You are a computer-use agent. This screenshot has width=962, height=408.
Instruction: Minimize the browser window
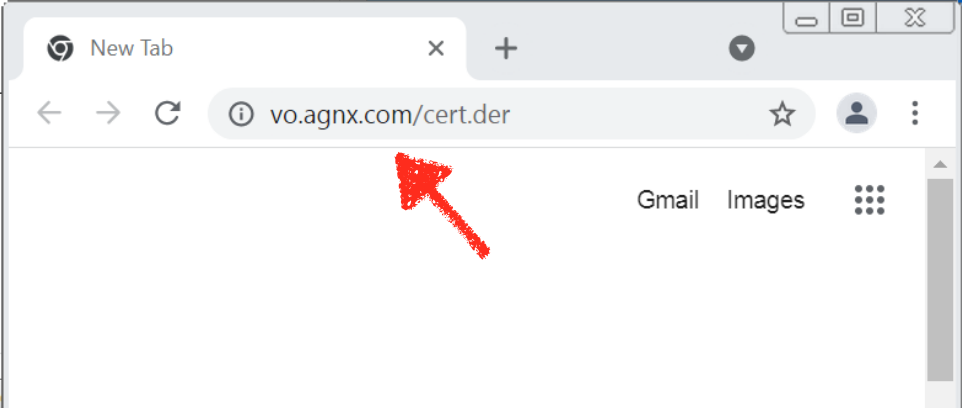click(806, 18)
